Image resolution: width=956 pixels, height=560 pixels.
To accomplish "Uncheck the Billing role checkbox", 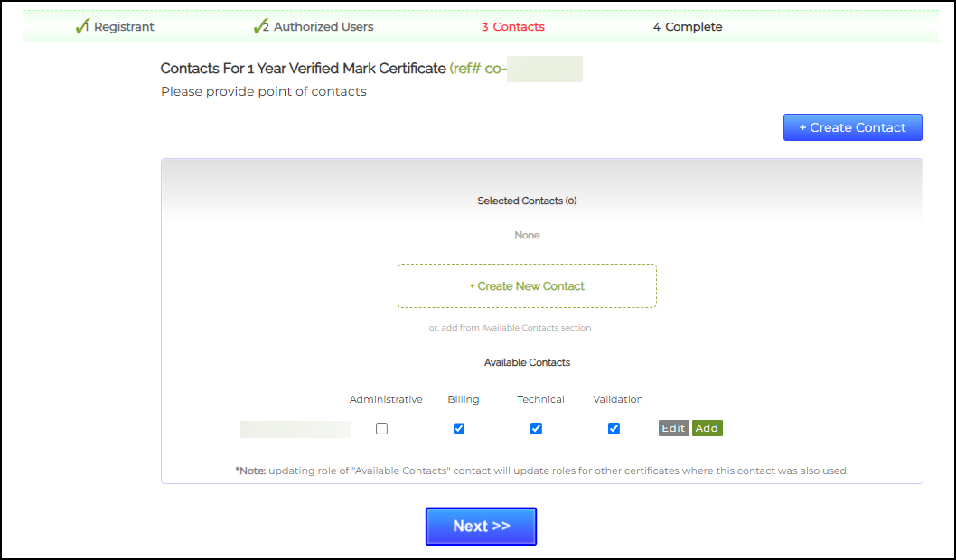I will pos(459,428).
